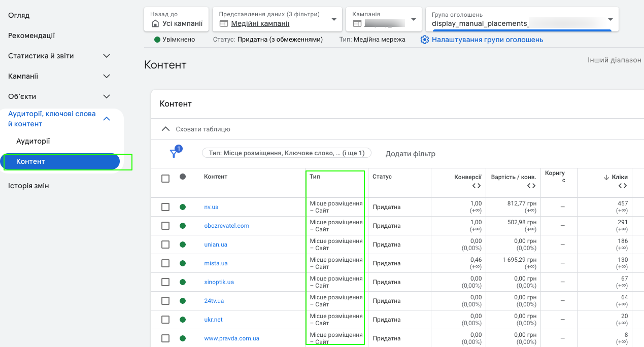
Task: Open the www.pravda.com.ua placement link
Action: coord(232,338)
